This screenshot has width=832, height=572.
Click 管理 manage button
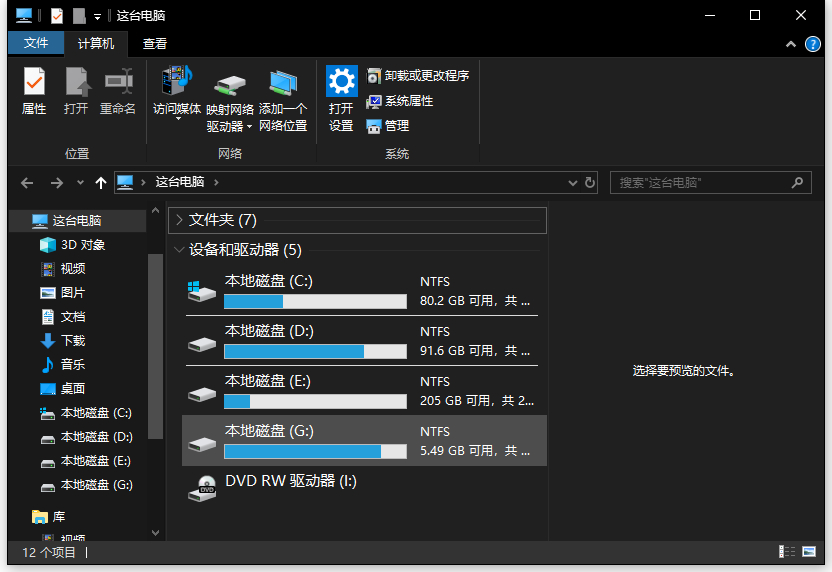[388, 126]
